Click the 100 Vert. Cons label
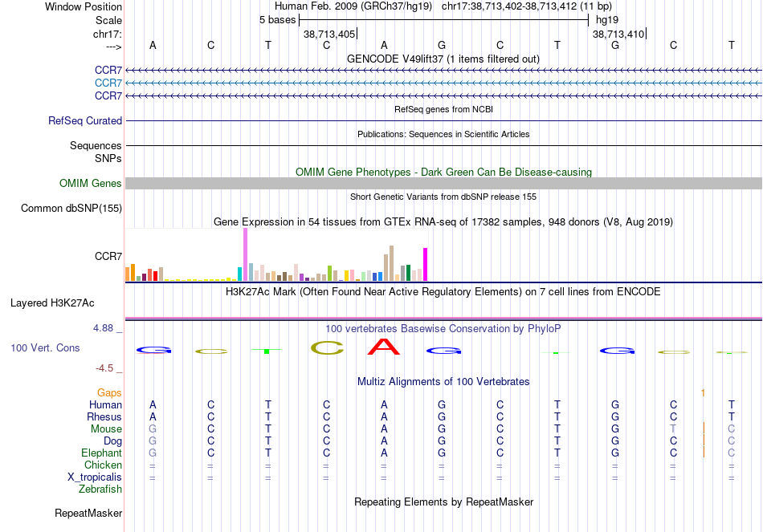 [45, 347]
